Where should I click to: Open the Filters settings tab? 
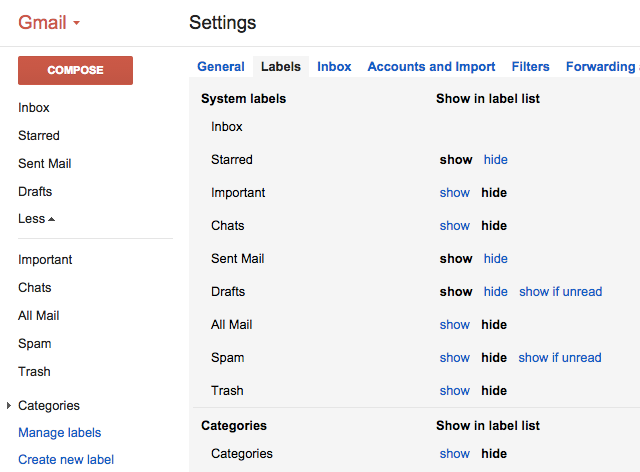[x=530, y=67]
